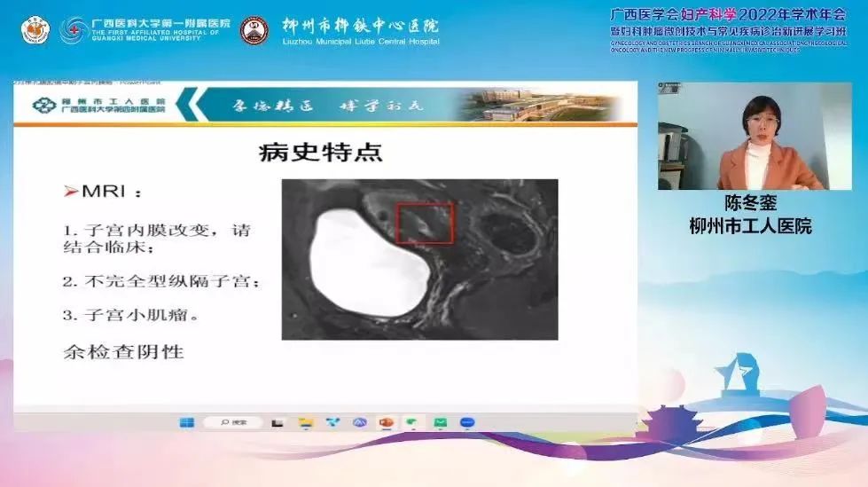Click the Guangxi Medical University hospital logo
Screen dimensions: 868x487
[145, 30]
